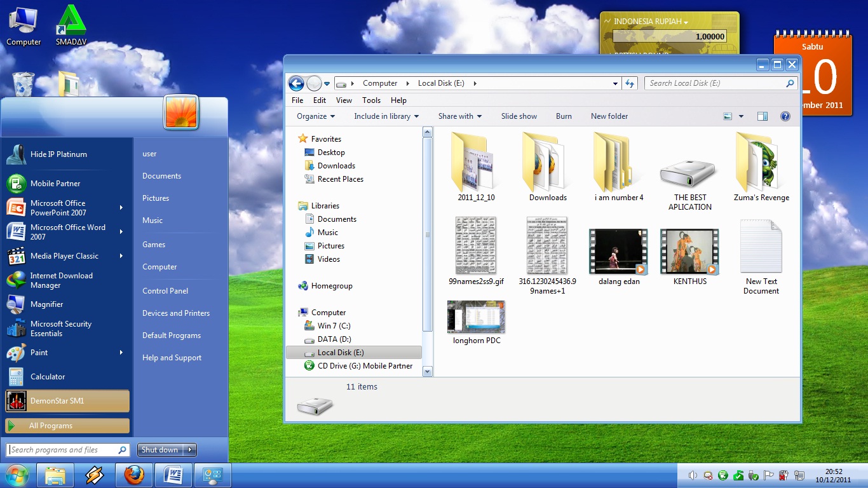Open Control Panel from Start menu
The width and height of the screenshot is (868, 488).
click(x=165, y=291)
